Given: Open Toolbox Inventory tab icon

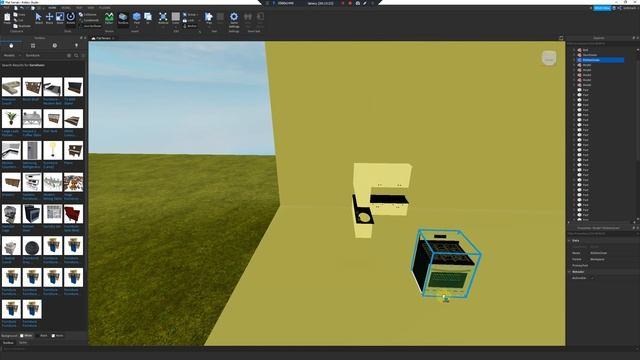Looking at the screenshot, I should coord(33,45).
